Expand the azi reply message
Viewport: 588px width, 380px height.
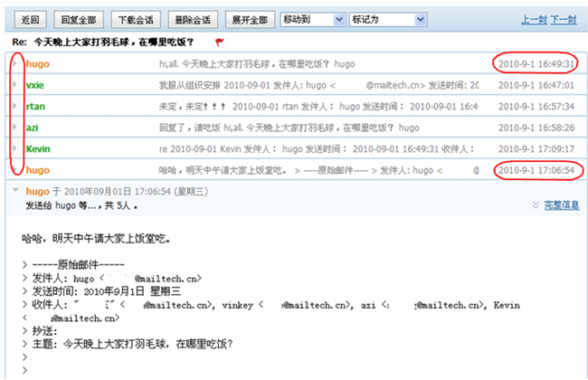point(15,128)
